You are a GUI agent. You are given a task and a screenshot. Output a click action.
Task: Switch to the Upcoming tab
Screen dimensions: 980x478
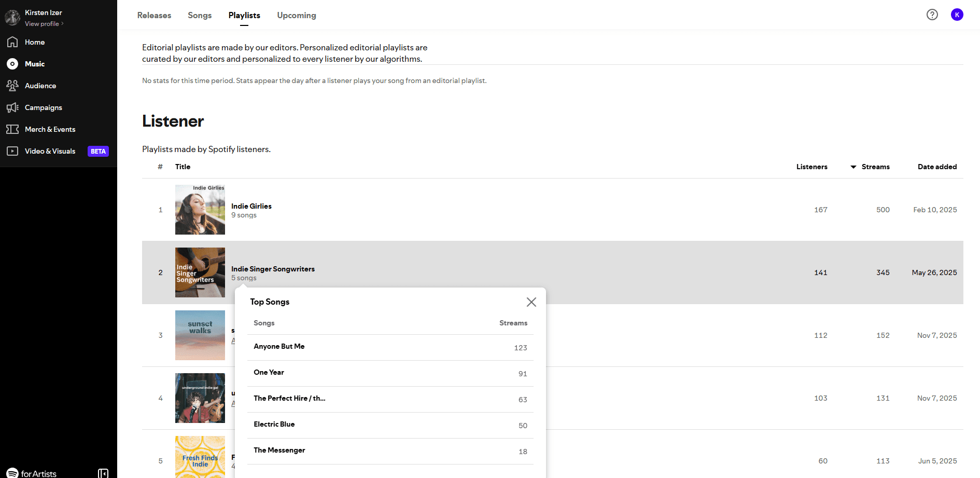click(297, 16)
